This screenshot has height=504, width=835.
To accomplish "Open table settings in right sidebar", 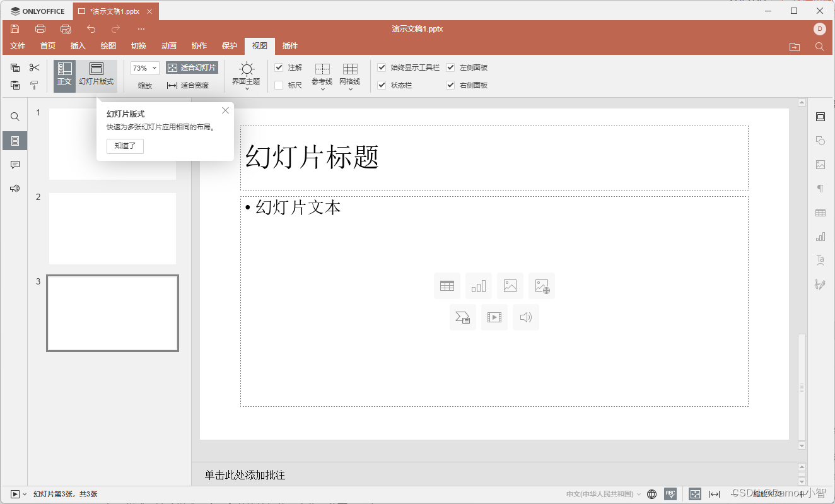I will (820, 213).
